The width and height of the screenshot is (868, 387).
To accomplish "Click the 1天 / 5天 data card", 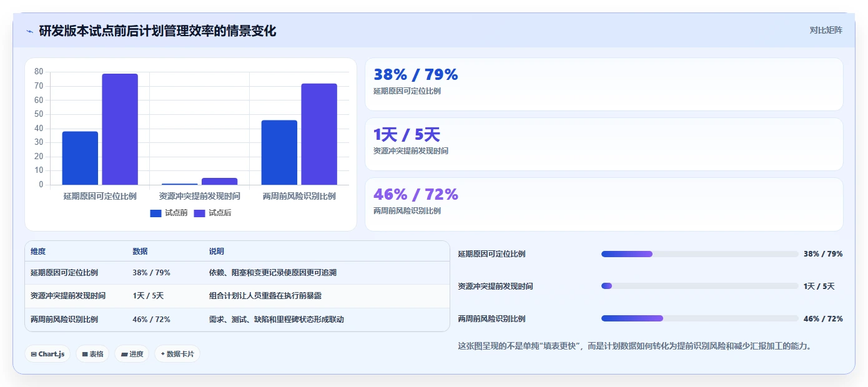I will pyautogui.click(x=604, y=144).
